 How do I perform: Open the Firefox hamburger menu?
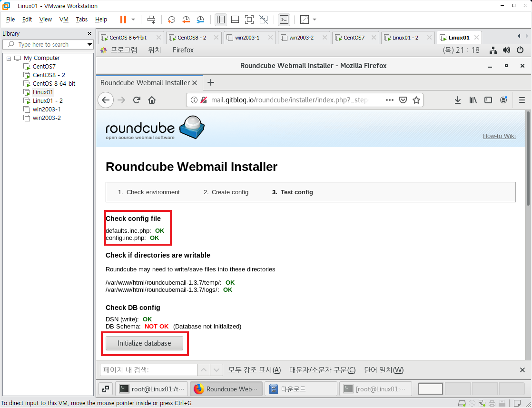(x=522, y=100)
